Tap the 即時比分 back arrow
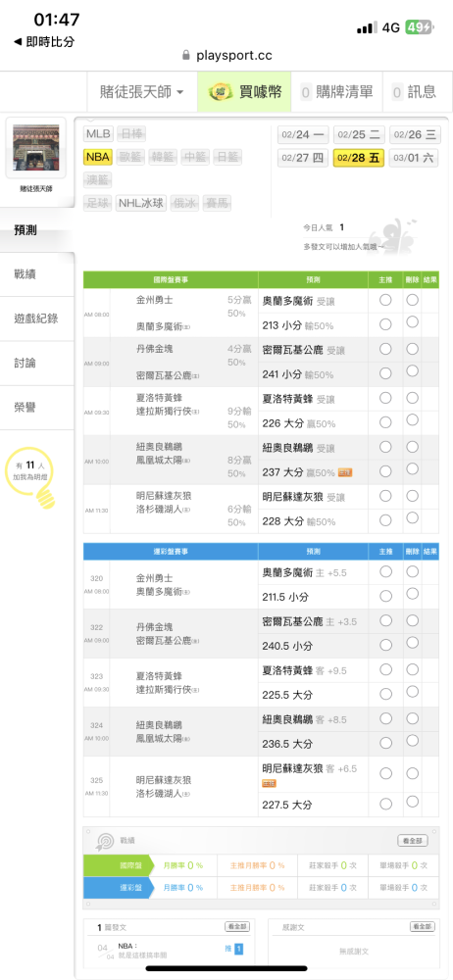The height and width of the screenshot is (980, 453). tap(18, 42)
